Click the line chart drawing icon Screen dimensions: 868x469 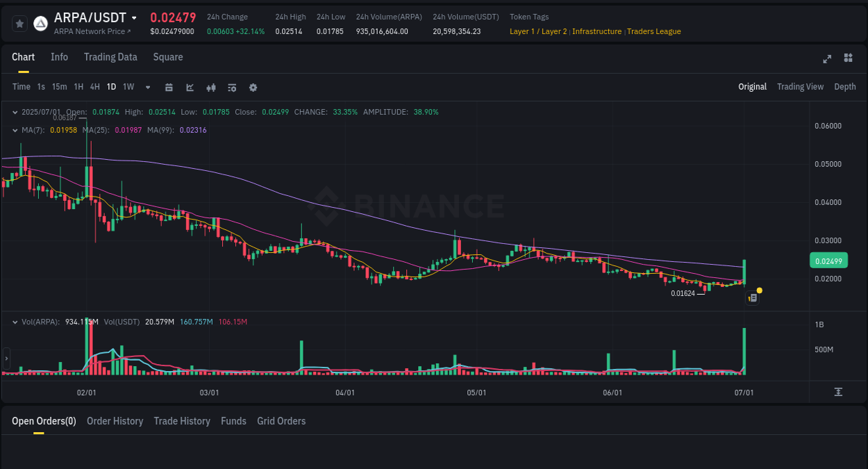tap(188, 88)
